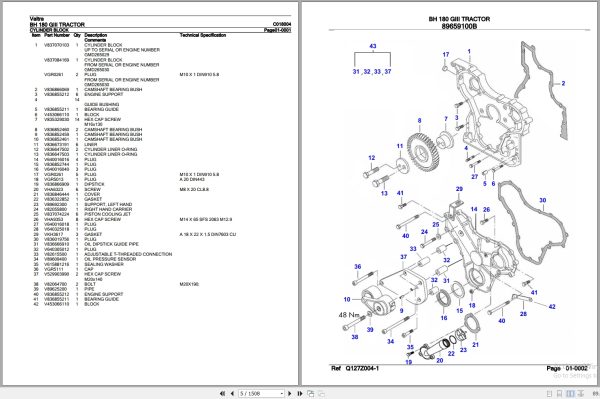Screen dimensions: 600x399
Task: Click the 'M8 X 20 CL8.8' specification
Action: tap(194, 189)
